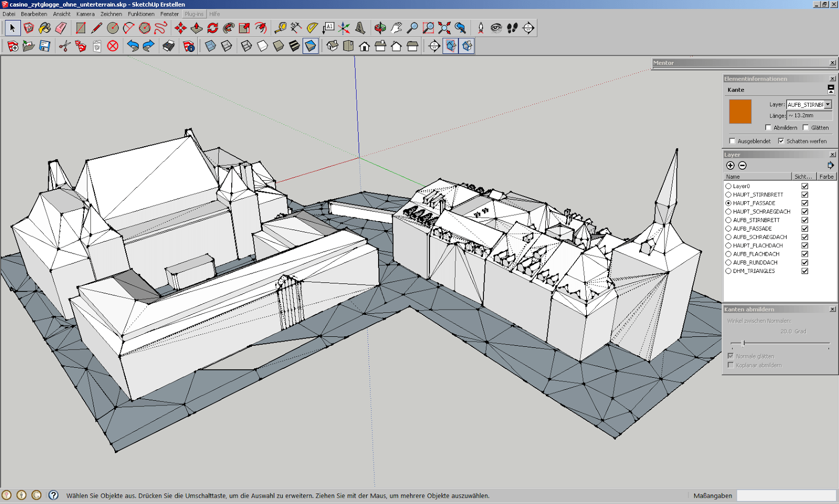Set AUFB_FASSADE as active layer
Screen dimensions: 839x504
click(728, 228)
